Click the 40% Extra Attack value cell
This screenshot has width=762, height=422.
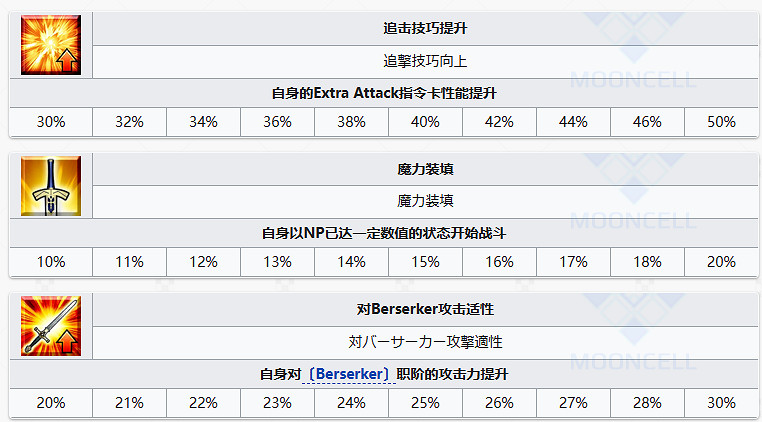(x=425, y=122)
